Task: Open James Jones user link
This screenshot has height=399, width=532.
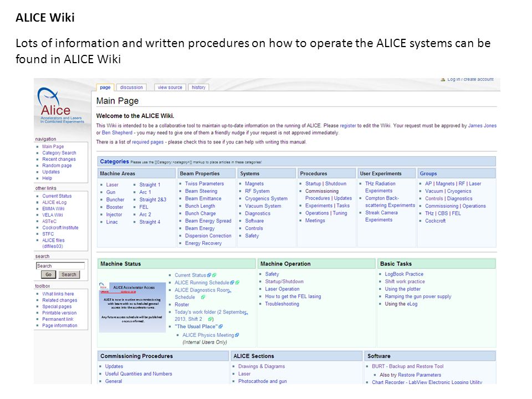Action: [x=482, y=126]
